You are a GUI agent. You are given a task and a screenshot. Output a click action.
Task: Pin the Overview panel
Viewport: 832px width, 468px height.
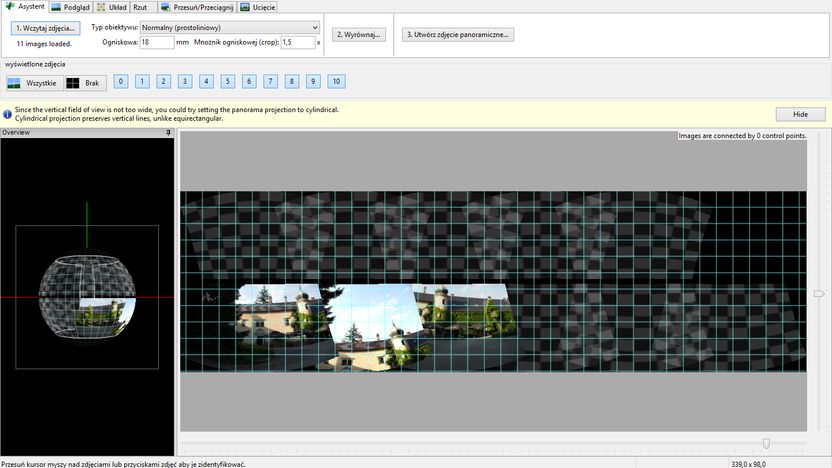coord(168,133)
